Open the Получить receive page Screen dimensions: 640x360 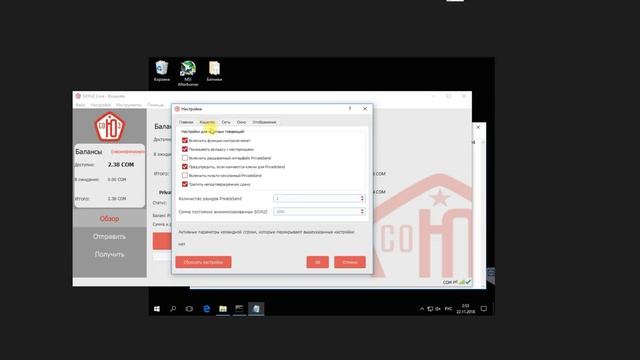point(109,254)
